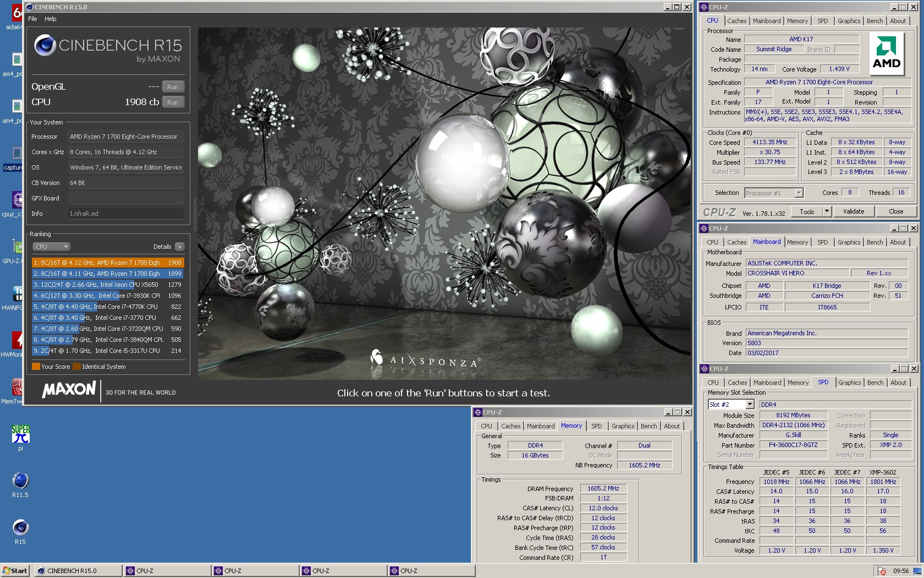The height and width of the screenshot is (578, 924).
Task: Run the CPU benchmark
Action: (173, 102)
